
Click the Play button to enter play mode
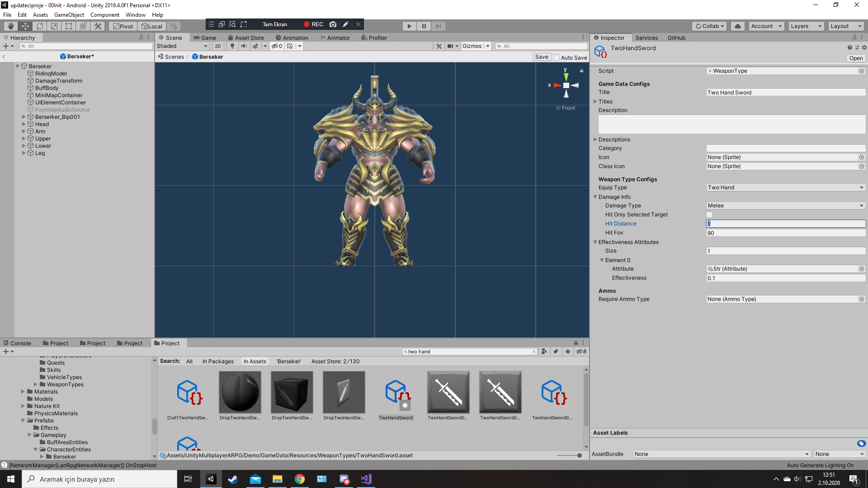coord(409,26)
